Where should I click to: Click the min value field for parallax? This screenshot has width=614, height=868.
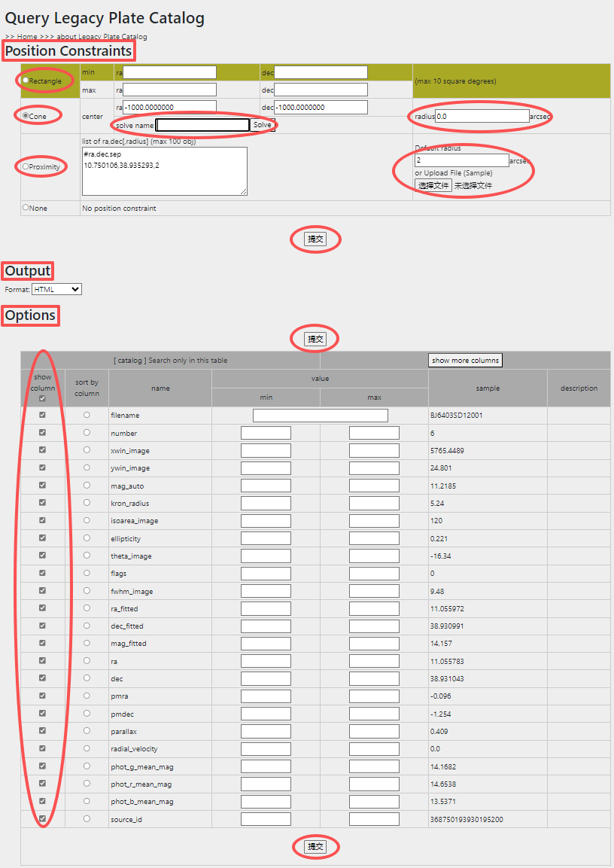click(266, 731)
